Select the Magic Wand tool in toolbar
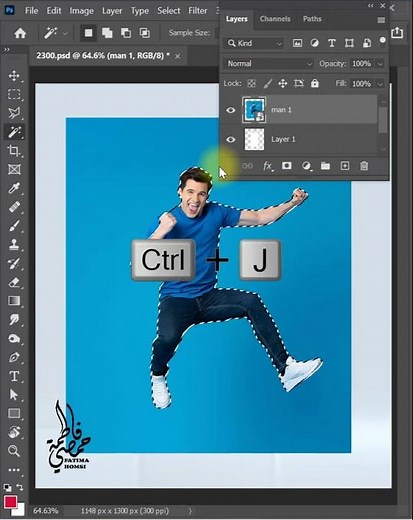 coord(14,132)
